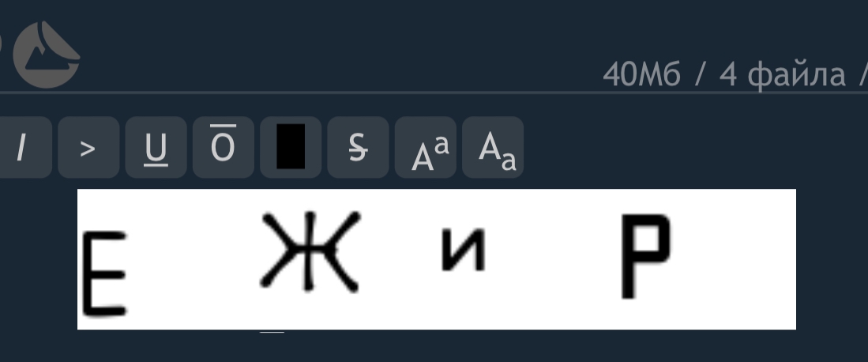
Task: Click the white captcha area right of letter Р
Action: (734, 259)
